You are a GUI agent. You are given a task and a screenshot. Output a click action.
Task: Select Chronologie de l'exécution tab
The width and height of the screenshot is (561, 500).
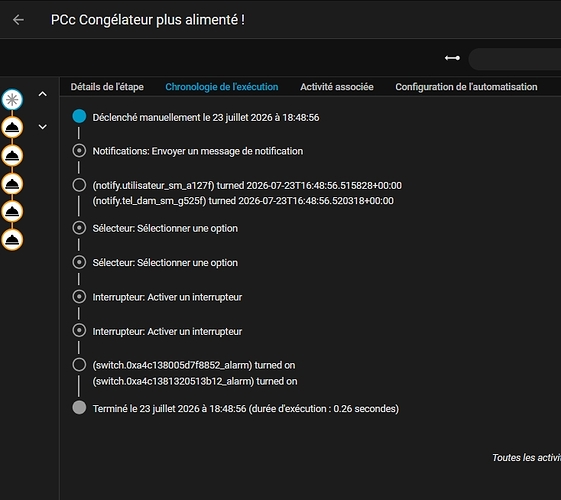click(x=221, y=87)
